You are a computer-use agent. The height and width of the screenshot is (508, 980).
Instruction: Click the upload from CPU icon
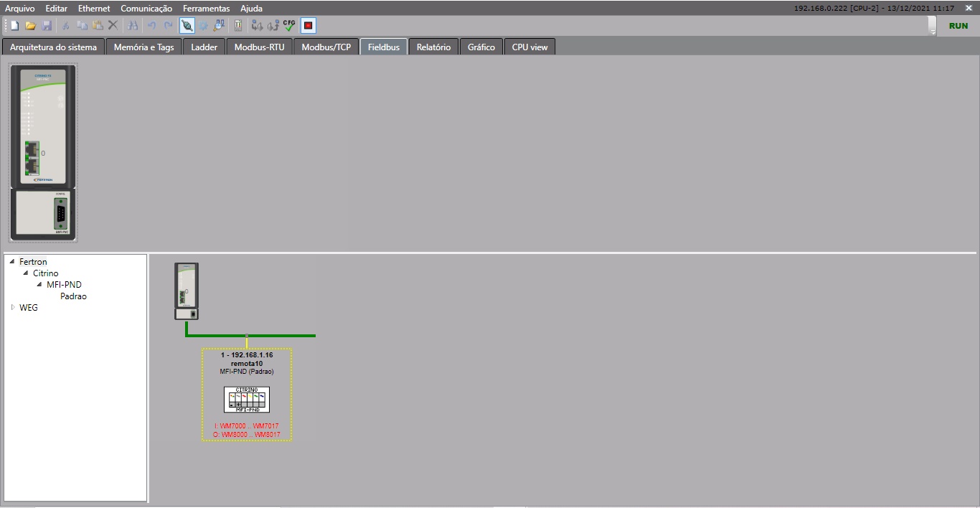[x=273, y=26]
